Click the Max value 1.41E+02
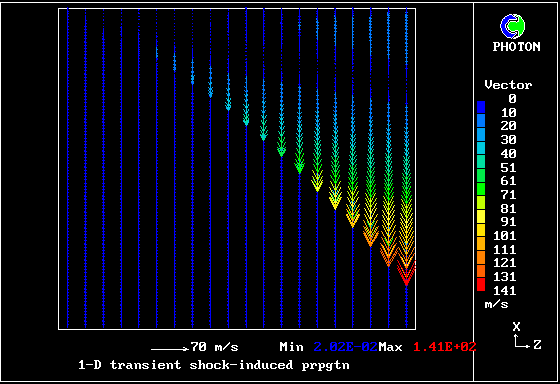This screenshot has width=560, height=384. [445, 347]
